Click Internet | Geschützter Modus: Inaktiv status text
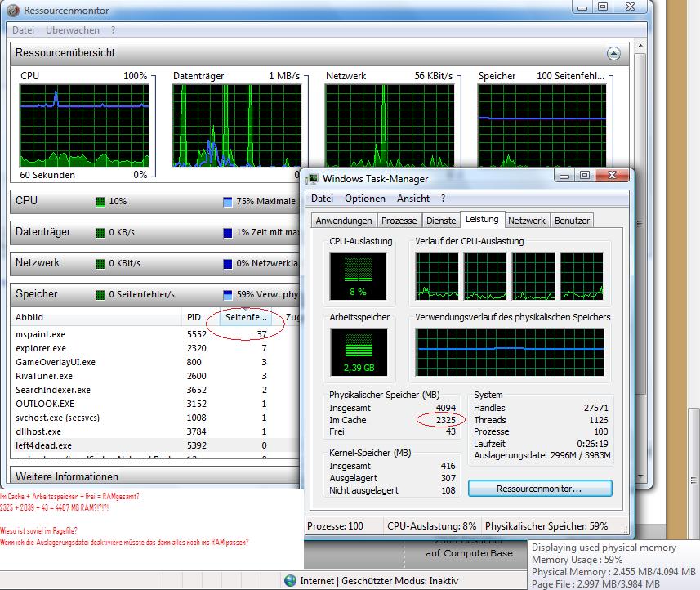The height and width of the screenshot is (590, 700). pos(379,581)
